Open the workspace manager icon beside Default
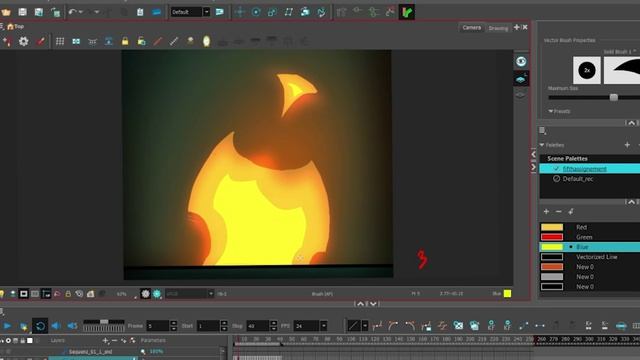 tap(220, 12)
